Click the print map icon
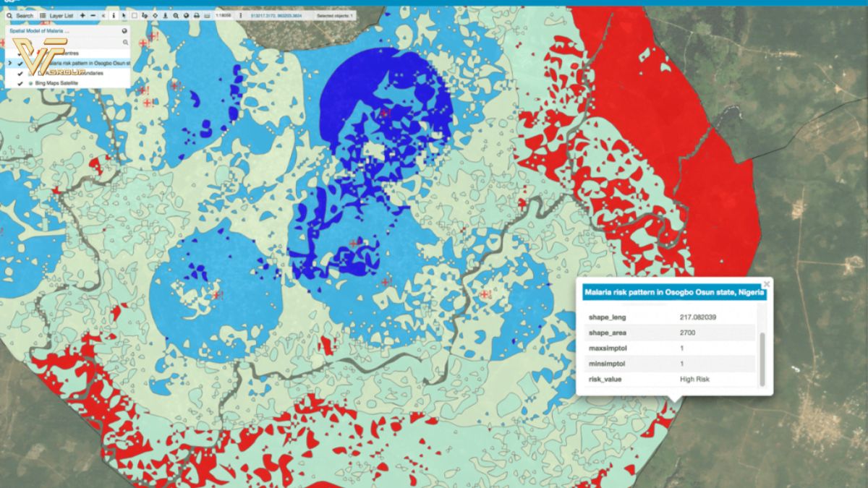Viewport: 868px width, 488px height. (196, 15)
